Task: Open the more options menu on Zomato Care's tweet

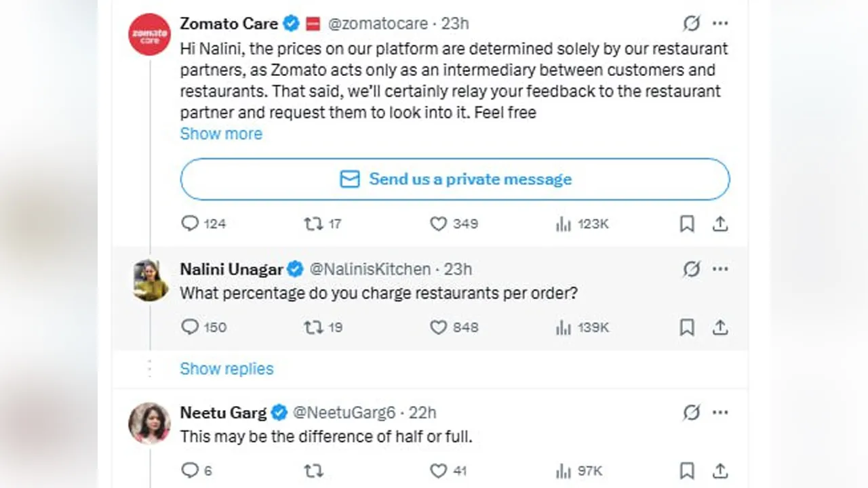Action: pyautogui.click(x=720, y=23)
